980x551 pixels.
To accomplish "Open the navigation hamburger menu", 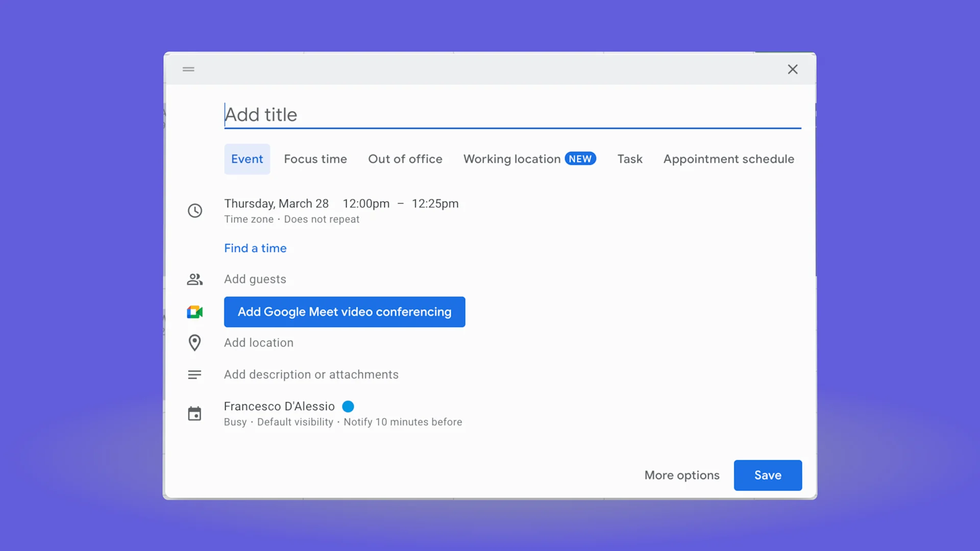I will pos(188,69).
